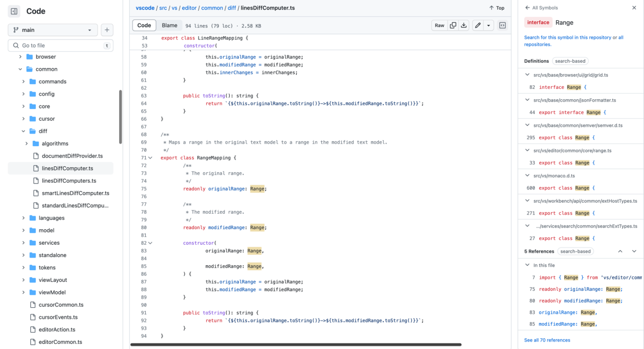
Task: Focus the Go to file search box
Action: (60, 45)
